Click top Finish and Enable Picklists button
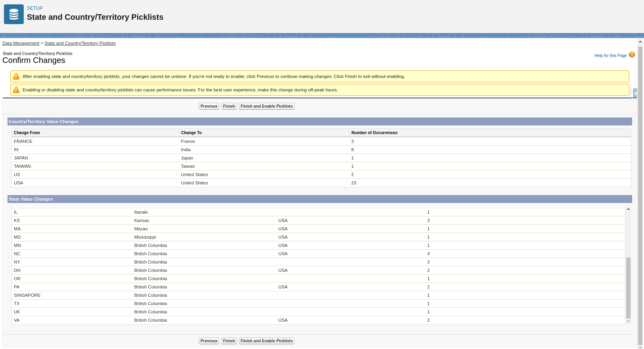 267,106
